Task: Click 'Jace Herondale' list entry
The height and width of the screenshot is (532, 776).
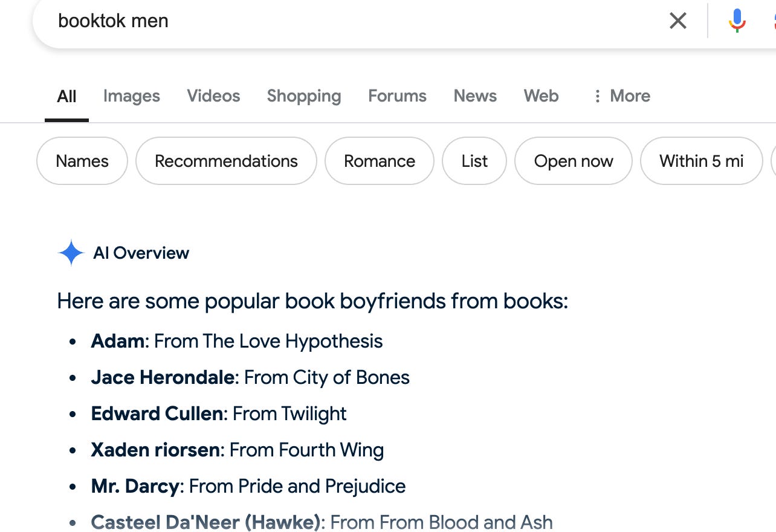Action: point(163,377)
